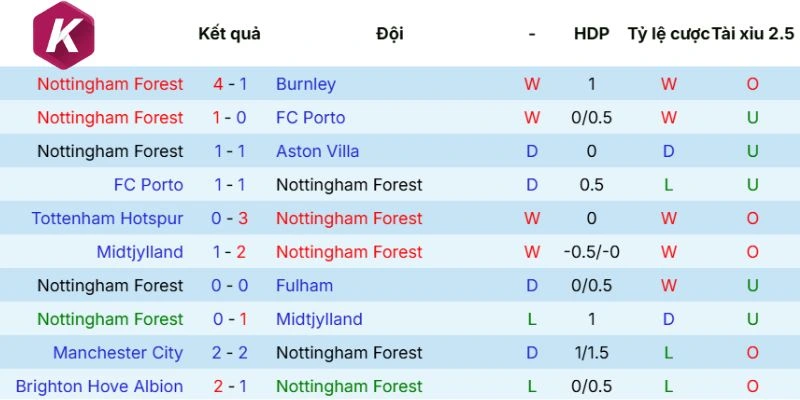Image resolution: width=800 pixels, height=400 pixels.
Task: Click the 0 - 3 match score
Action: click(229, 218)
